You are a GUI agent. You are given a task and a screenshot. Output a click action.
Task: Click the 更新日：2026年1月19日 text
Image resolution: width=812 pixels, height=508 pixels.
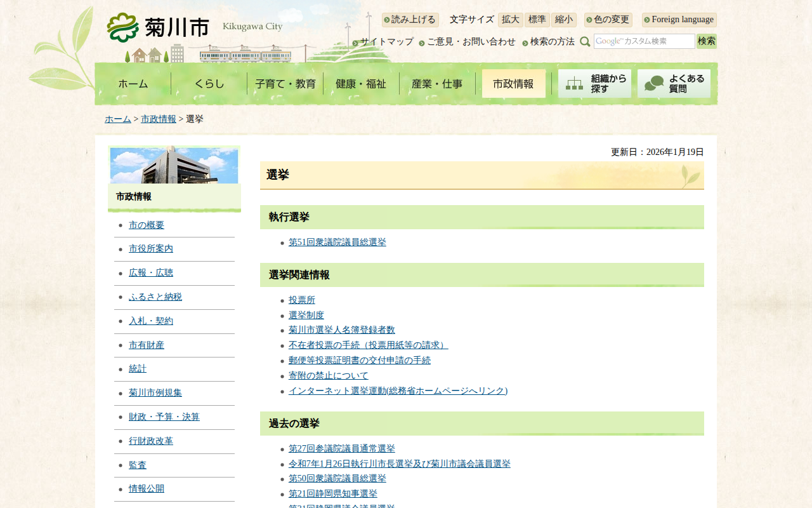[657, 152]
